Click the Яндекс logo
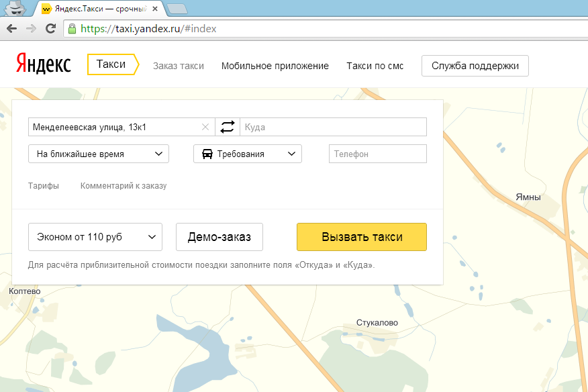The height and width of the screenshot is (392, 588). [x=44, y=64]
